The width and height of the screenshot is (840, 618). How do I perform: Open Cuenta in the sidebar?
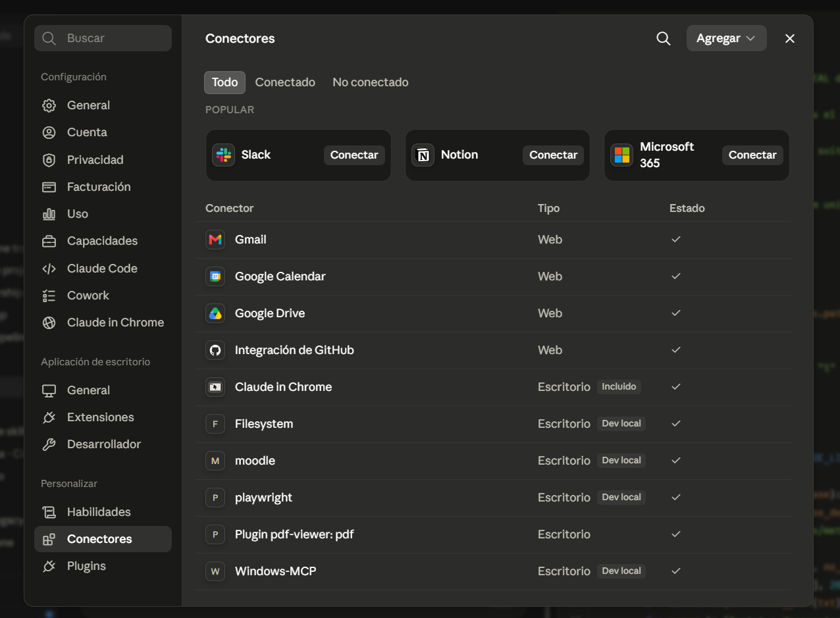pyautogui.click(x=103, y=132)
